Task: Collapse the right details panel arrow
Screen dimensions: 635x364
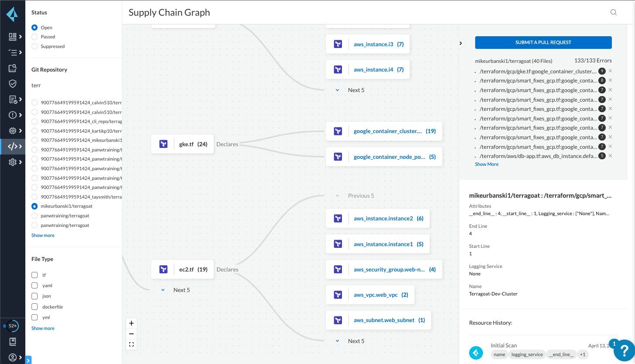Action: 461,43
